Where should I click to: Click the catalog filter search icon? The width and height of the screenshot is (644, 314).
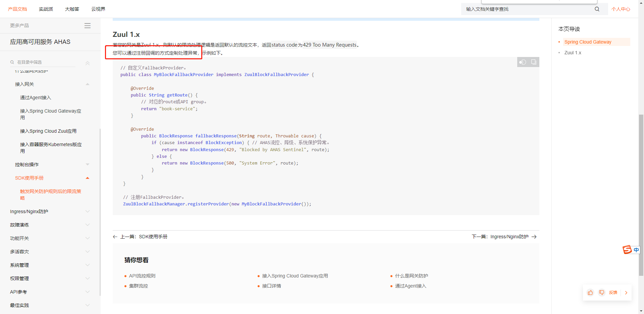(12, 62)
